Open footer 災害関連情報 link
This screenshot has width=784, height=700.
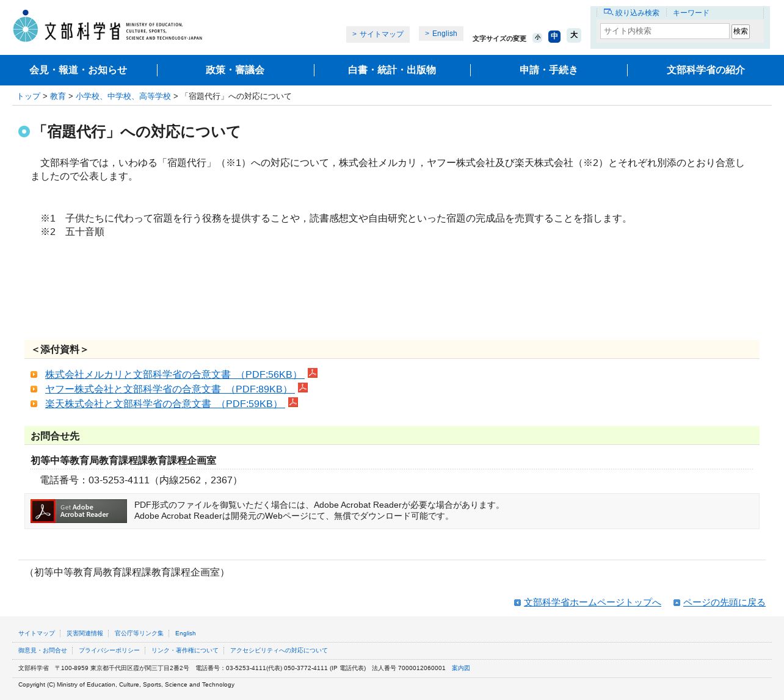click(x=85, y=633)
